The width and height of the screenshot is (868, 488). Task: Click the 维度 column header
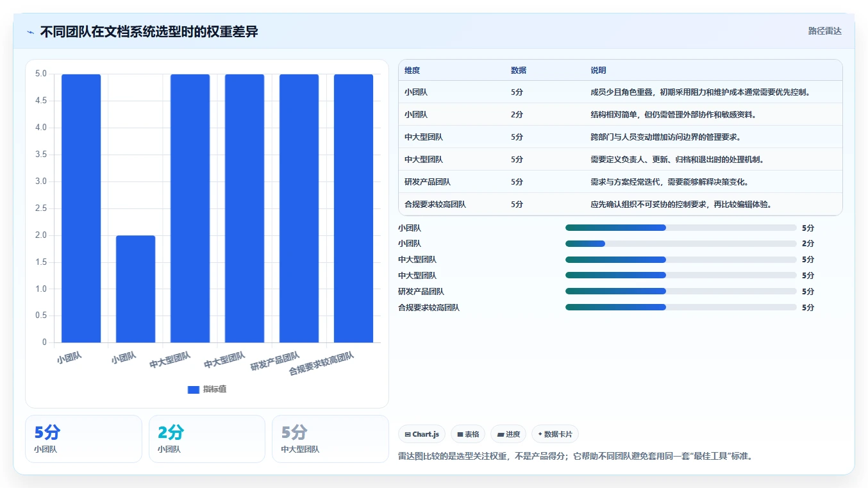pos(412,71)
